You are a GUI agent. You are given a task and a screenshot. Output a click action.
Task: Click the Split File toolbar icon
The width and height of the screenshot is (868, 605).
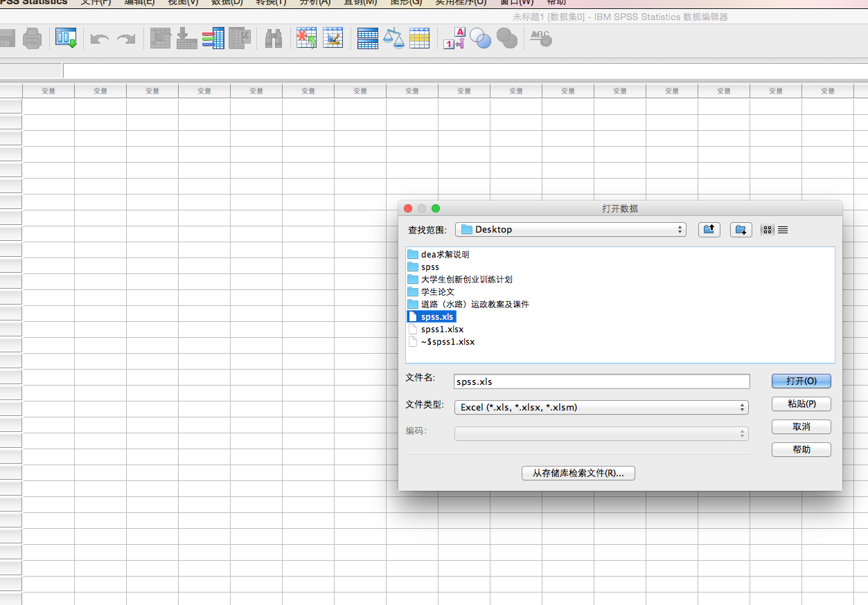click(x=367, y=39)
